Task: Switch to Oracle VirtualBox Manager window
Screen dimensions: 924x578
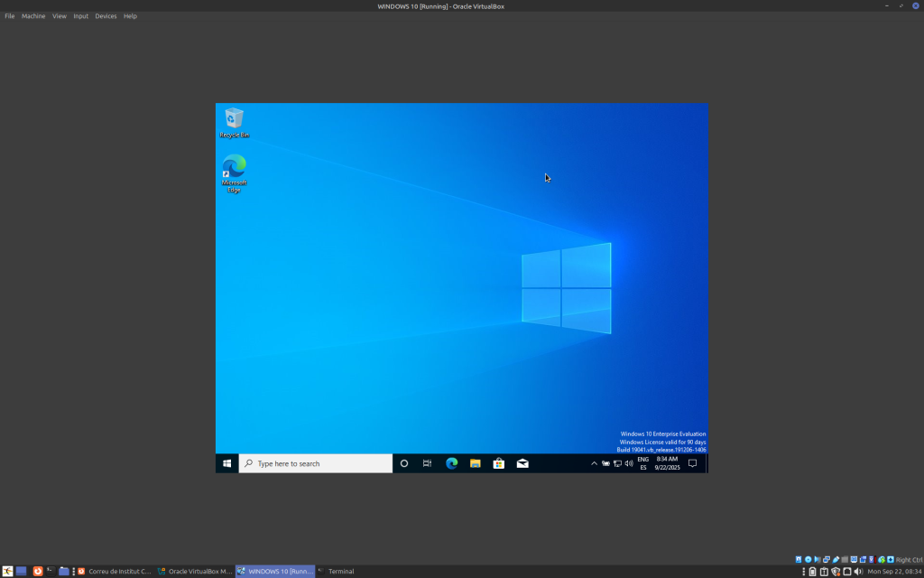Action: coord(195,571)
